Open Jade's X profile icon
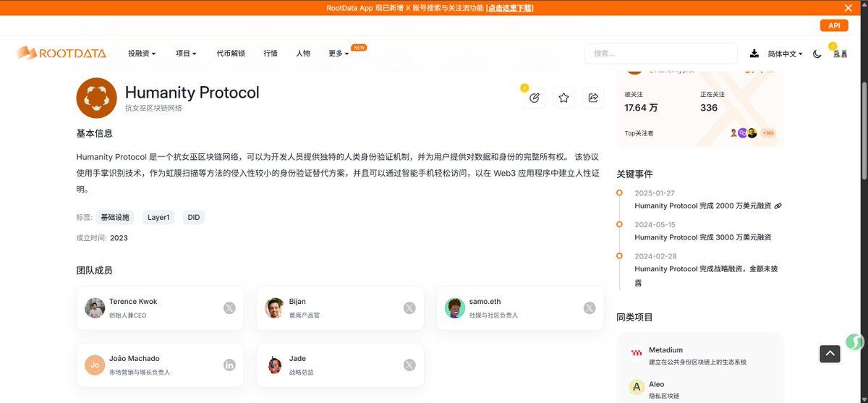The height and width of the screenshot is (403, 868). click(409, 365)
